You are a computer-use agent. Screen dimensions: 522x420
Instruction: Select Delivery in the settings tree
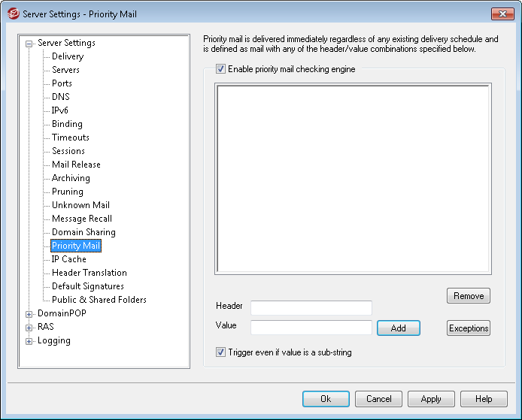click(x=68, y=56)
